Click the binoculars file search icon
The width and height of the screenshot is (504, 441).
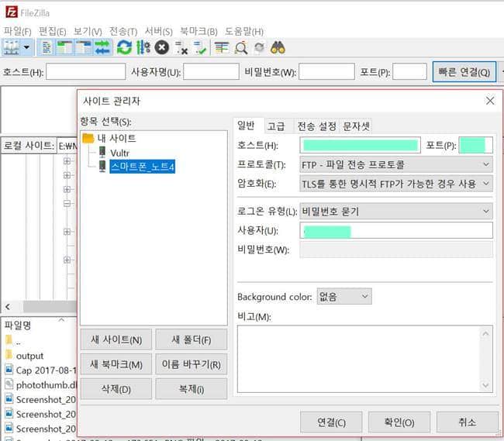278,47
